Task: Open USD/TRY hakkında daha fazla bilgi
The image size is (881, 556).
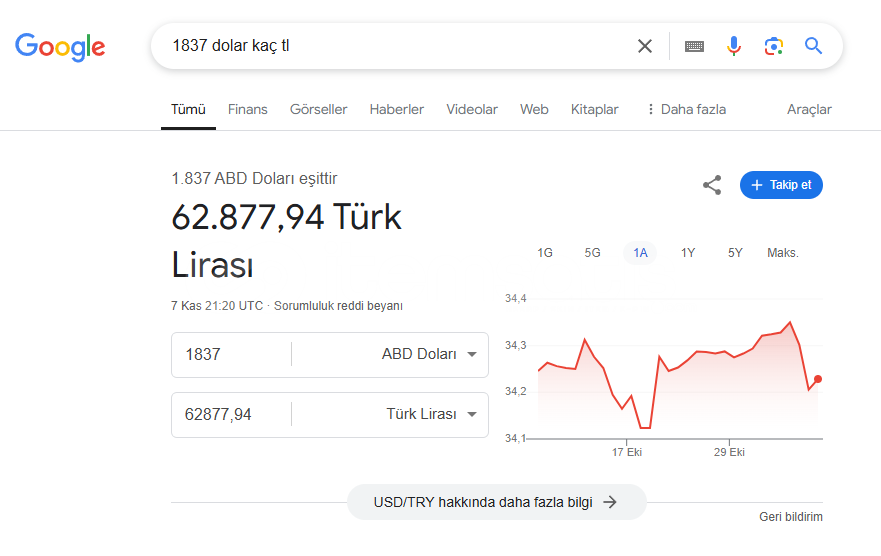Action: point(496,502)
